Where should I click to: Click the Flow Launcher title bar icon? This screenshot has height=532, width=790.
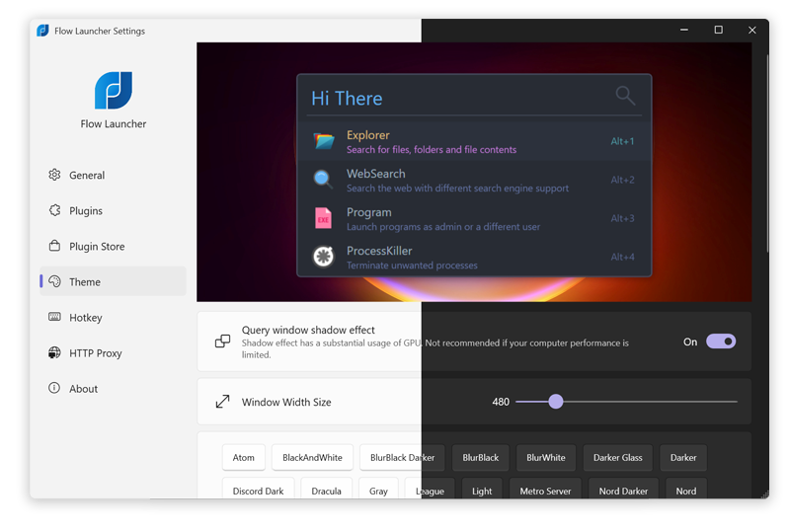coord(42,31)
